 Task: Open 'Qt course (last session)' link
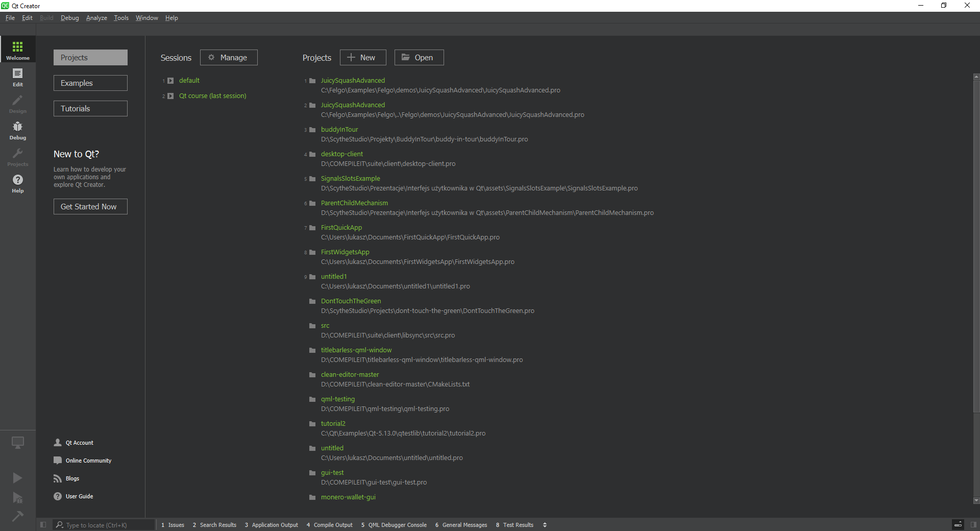coord(212,96)
